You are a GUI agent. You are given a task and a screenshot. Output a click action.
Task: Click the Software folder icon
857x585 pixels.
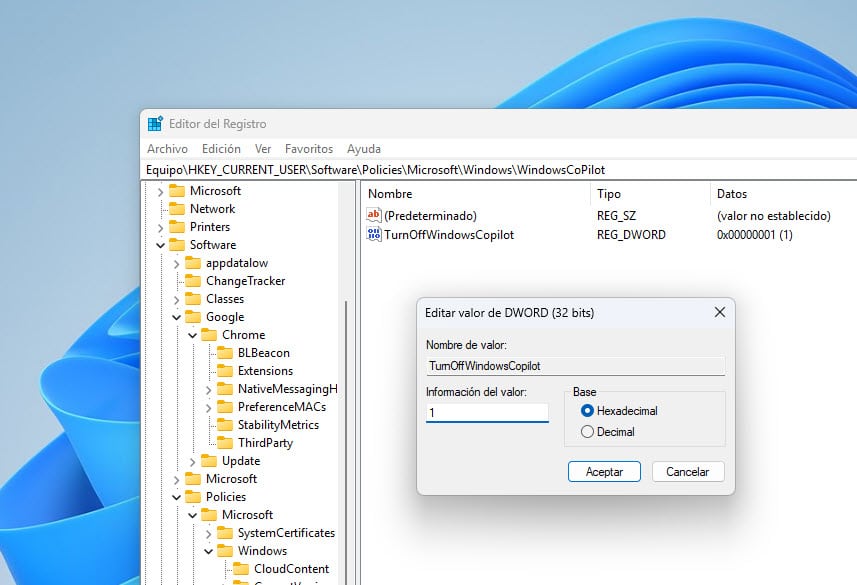pyautogui.click(x=177, y=244)
